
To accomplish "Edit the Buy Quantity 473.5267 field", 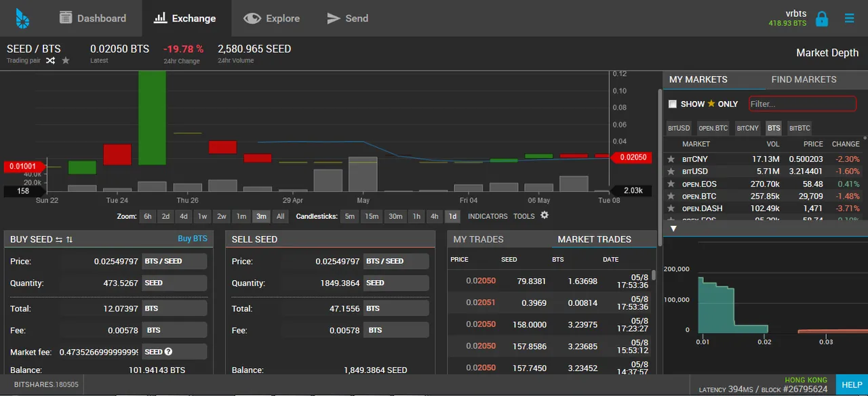I will [100, 283].
